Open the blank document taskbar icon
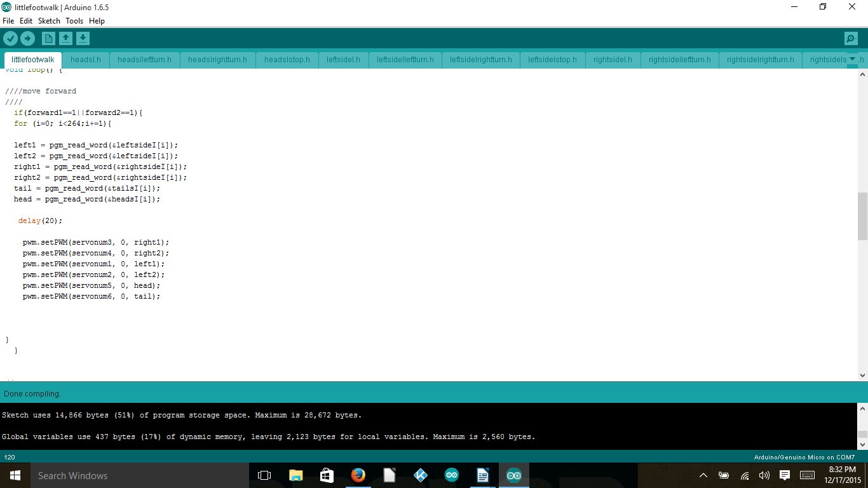 pyautogui.click(x=389, y=475)
